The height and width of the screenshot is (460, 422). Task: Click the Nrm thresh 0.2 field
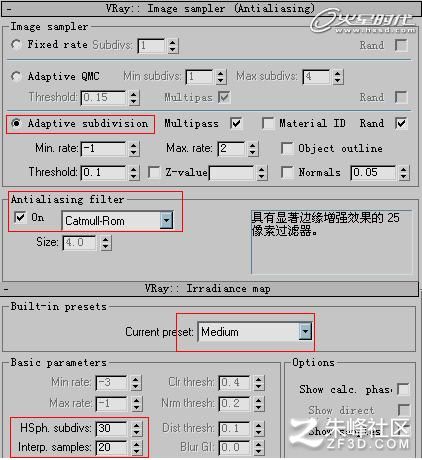pos(234,403)
